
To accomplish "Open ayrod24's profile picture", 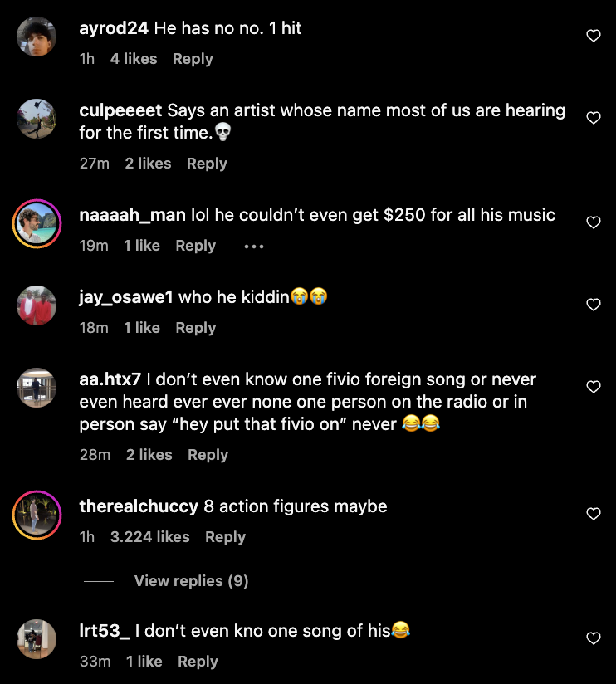I will coord(37,37).
